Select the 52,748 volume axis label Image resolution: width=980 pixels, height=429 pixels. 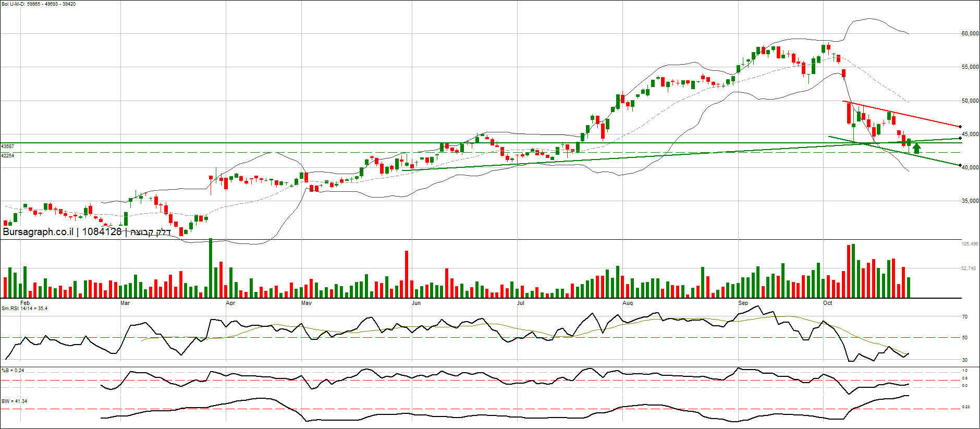(x=969, y=268)
